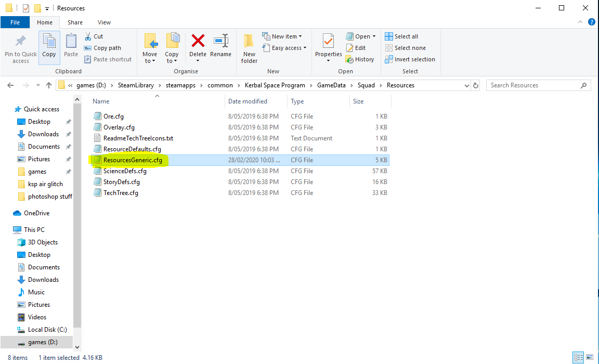Open Local Disk (C:) drive
The width and height of the screenshot is (599, 364).
point(47,330)
